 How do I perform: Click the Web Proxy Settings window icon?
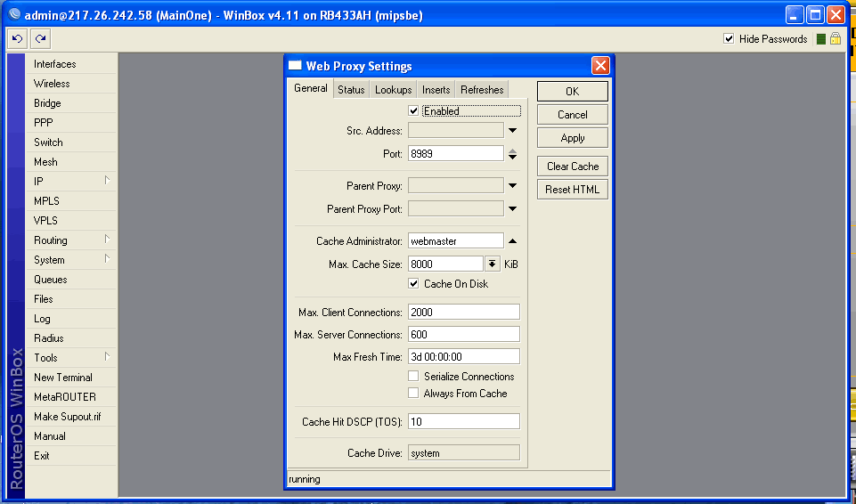click(x=295, y=66)
